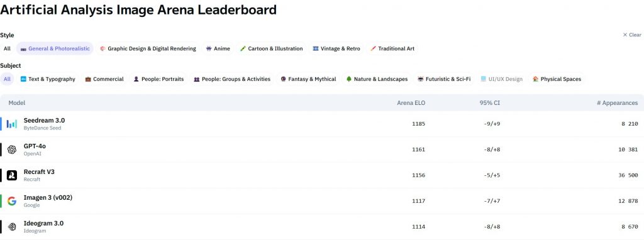Filter by Physical Spaces subject
Image resolution: width=644 pixels, height=240 pixels.
pos(557,79)
